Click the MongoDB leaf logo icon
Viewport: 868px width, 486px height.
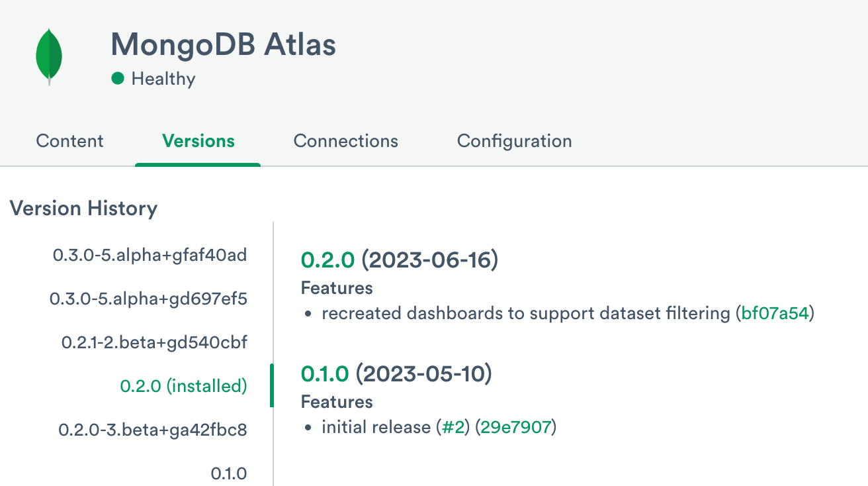click(x=49, y=58)
